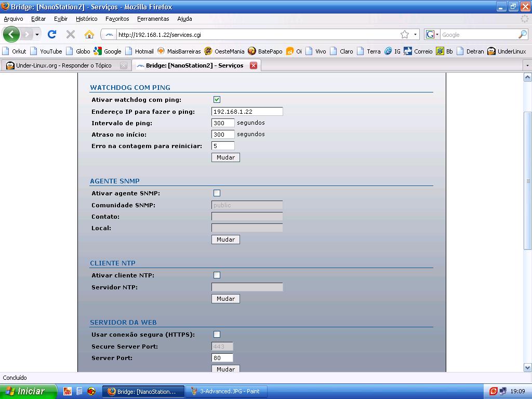Screen dimensions: 532x399
Task: Bookmark the page with the star icon
Action: coord(404,35)
